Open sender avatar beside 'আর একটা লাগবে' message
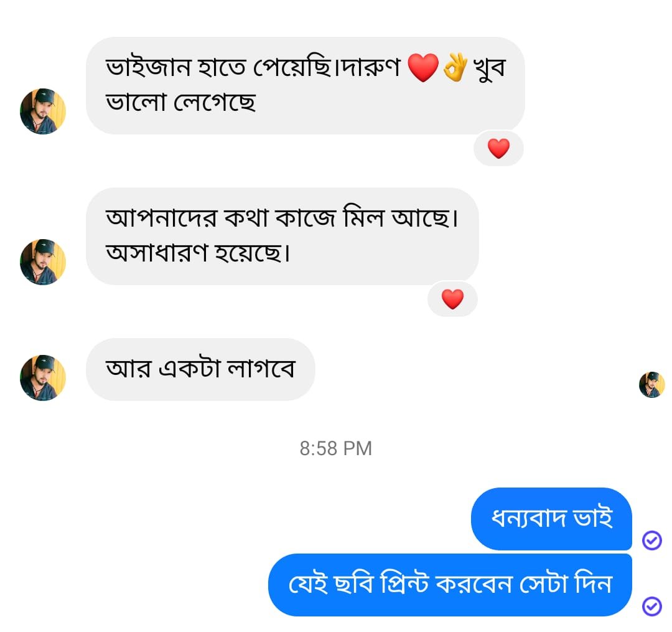 [43, 378]
